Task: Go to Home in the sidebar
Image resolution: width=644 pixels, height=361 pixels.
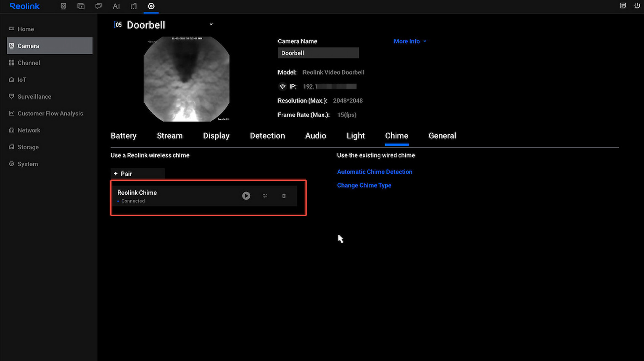Action: (x=50, y=29)
